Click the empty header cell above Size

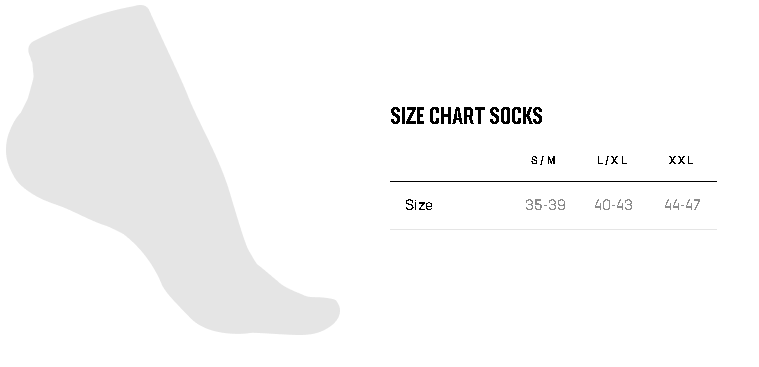click(450, 160)
